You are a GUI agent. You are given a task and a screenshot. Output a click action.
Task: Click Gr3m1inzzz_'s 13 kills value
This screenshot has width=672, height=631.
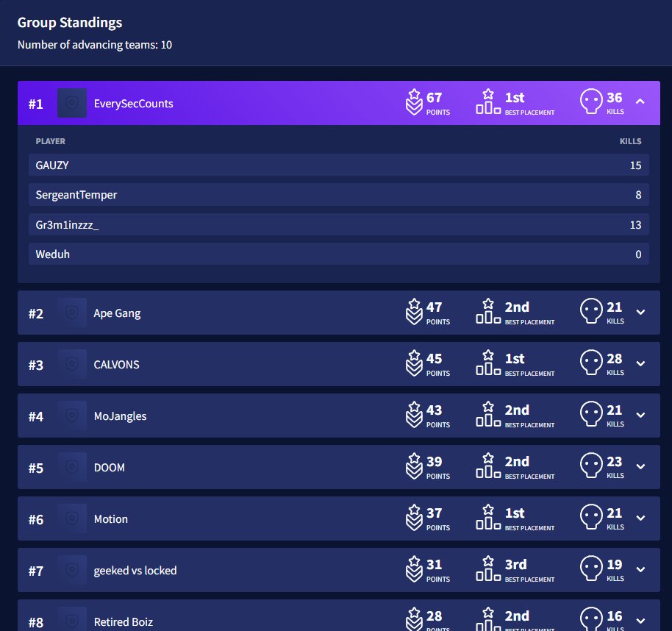pos(635,224)
